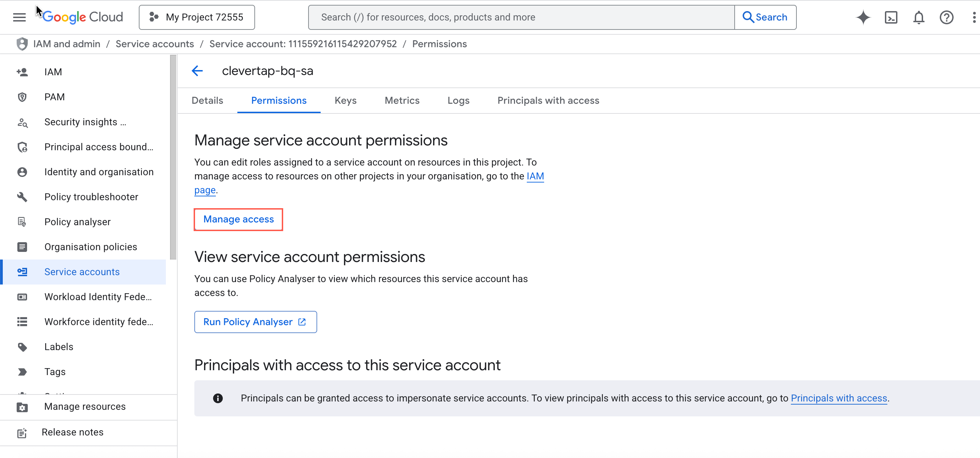Viewport: 980px width, 458px height.
Task: Open the Details tab
Action: [207, 100]
